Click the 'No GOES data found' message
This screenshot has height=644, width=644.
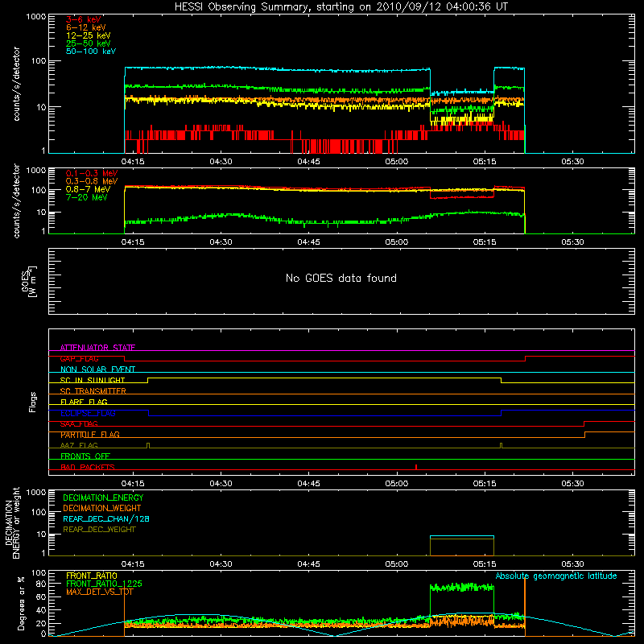point(341,278)
